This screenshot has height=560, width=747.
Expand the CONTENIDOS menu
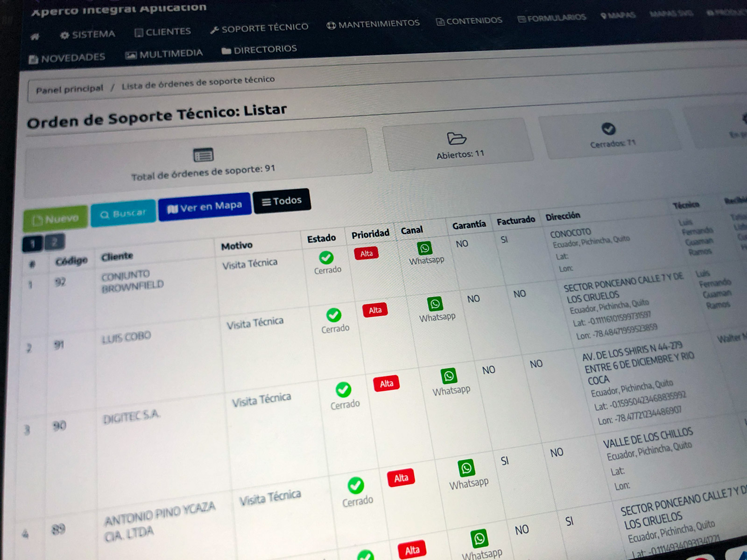pyautogui.click(x=469, y=21)
